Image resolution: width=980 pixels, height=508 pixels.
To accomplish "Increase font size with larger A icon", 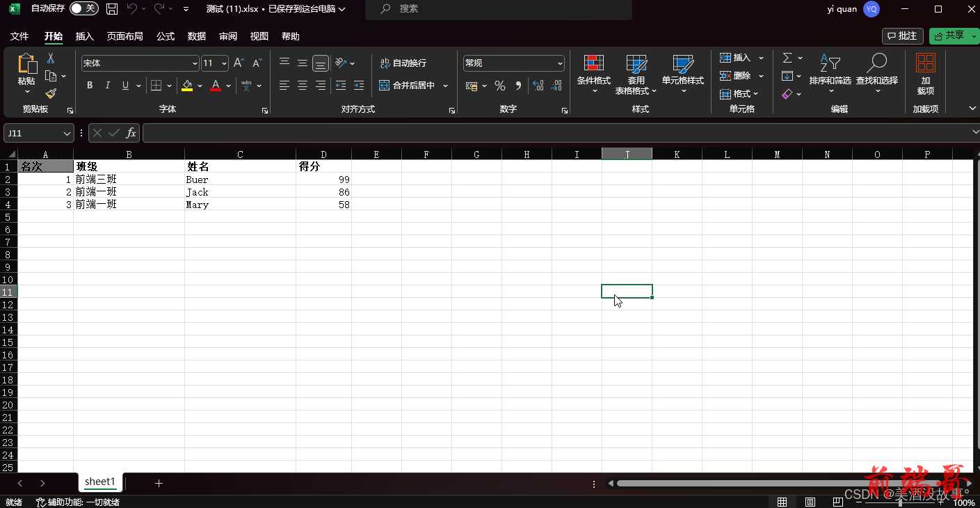I will click(x=239, y=63).
